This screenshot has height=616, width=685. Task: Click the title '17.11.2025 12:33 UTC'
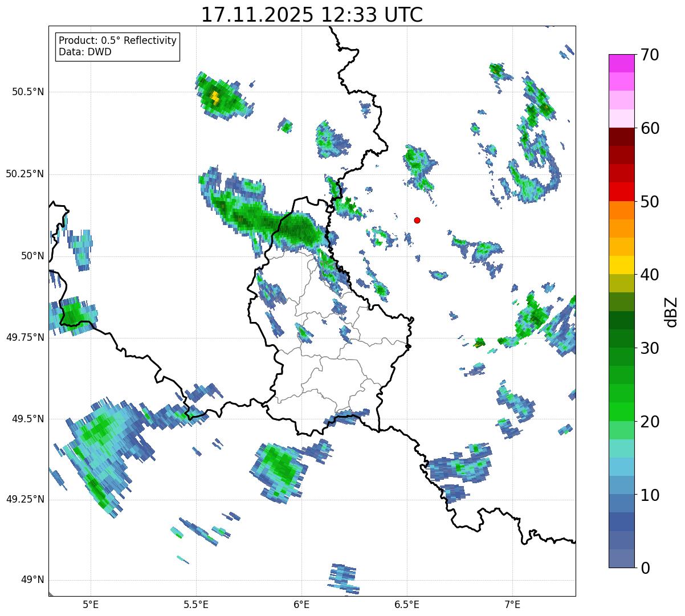click(312, 15)
